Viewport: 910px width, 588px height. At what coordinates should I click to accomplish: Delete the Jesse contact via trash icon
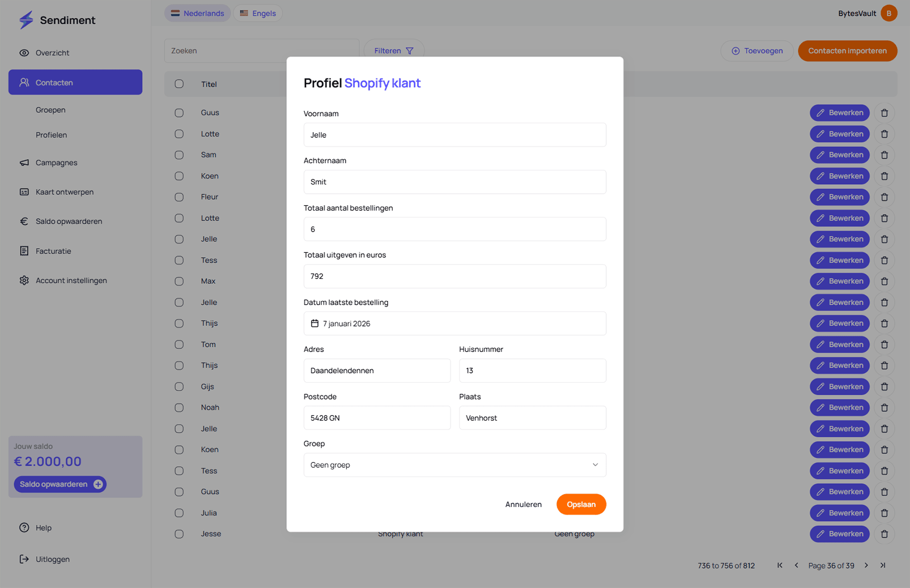click(x=884, y=534)
